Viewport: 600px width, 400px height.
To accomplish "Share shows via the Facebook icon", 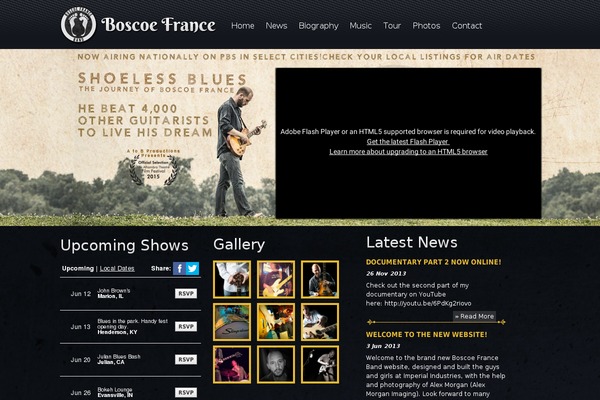I will [x=179, y=268].
